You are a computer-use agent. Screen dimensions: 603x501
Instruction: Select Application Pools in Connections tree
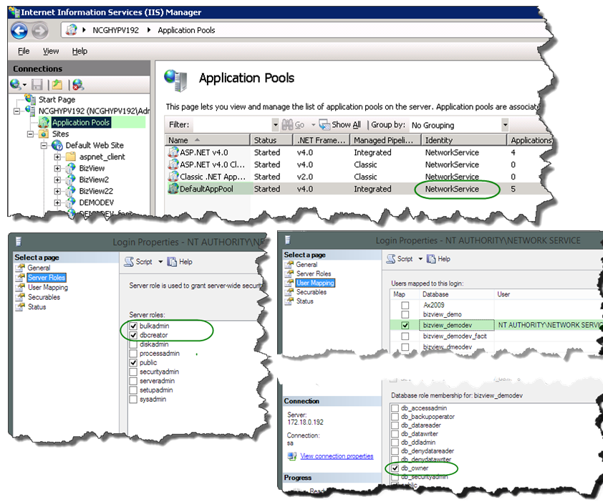click(81, 123)
